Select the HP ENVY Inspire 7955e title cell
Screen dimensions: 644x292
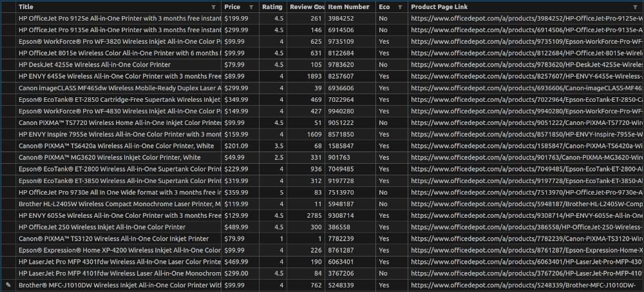coord(119,134)
